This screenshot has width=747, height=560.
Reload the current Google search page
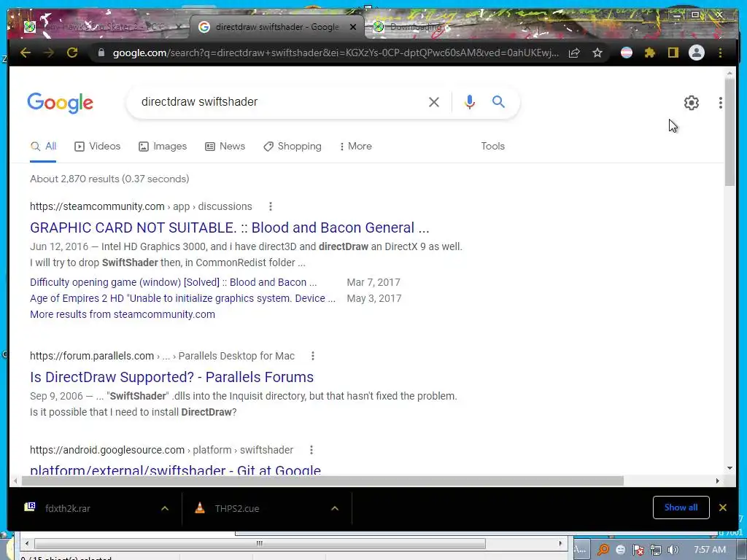pyautogui.click(x=72, y=52)
